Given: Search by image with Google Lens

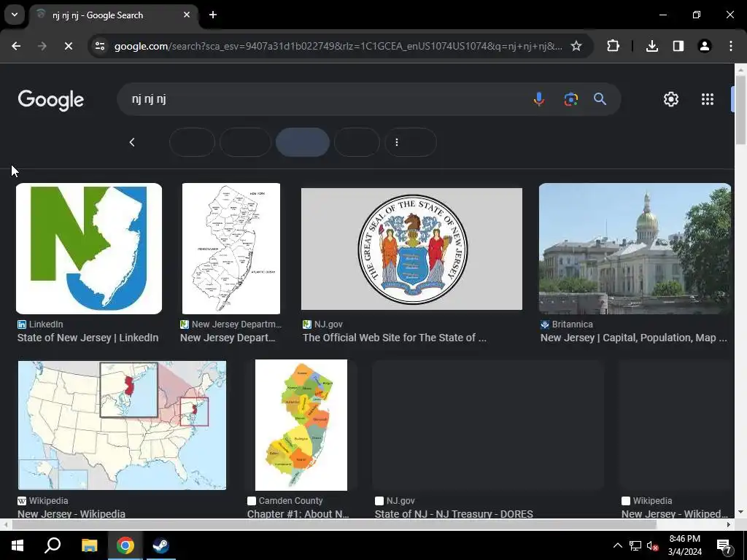Looking at the screenshot, I should click(570, 99).
